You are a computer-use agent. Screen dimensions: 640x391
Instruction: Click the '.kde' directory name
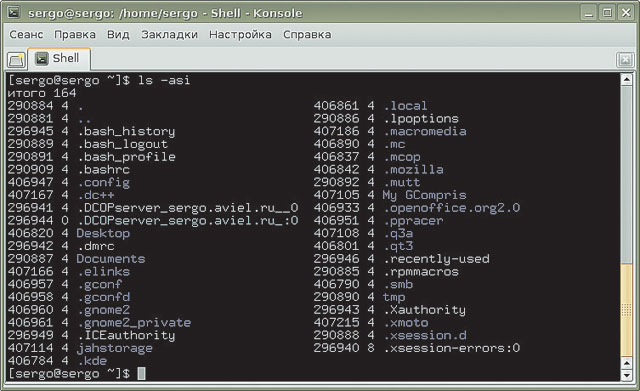(x=92, y=361)
